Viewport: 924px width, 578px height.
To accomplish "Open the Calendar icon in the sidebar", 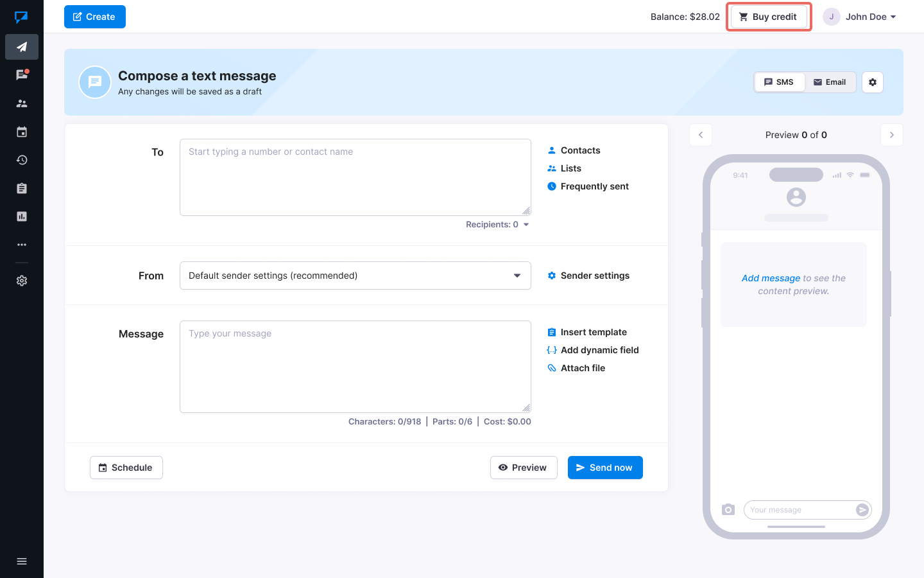I will (x=22, y=132).
